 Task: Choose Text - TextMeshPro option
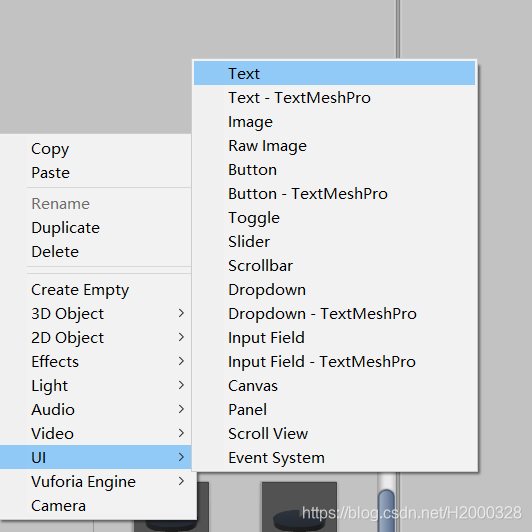[334, 97]
